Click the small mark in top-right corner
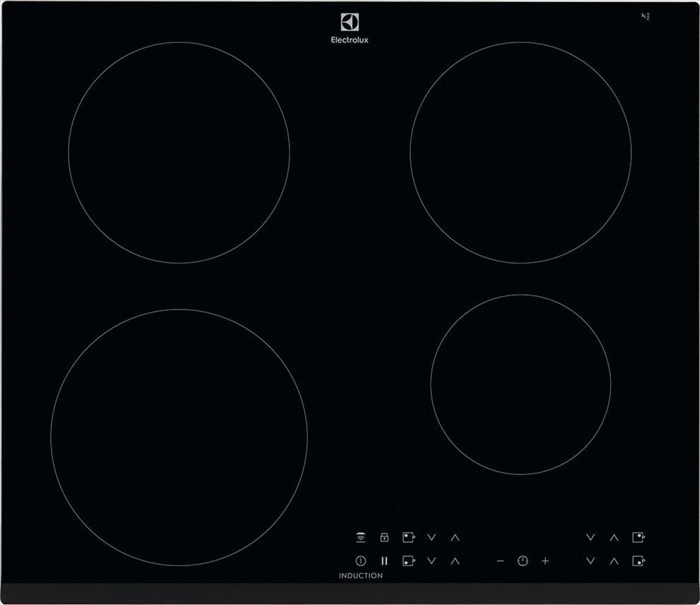The height and width of the screenshot is (605, 700). 646,16
